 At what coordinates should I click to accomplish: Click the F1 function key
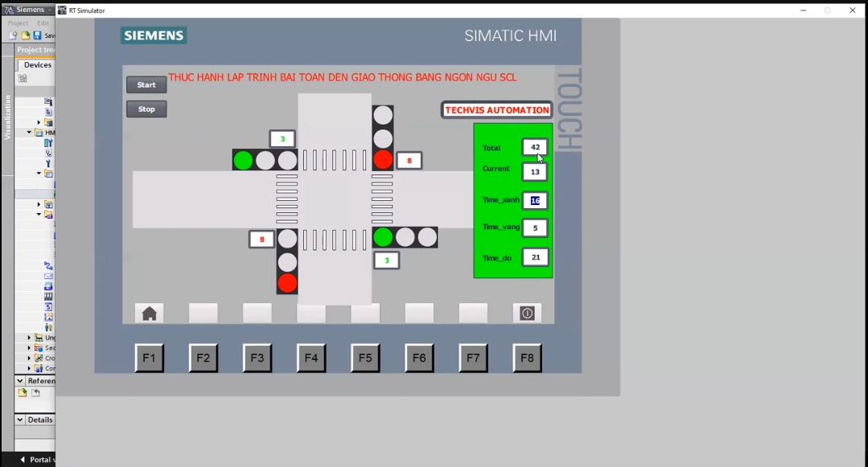(149, 358)
